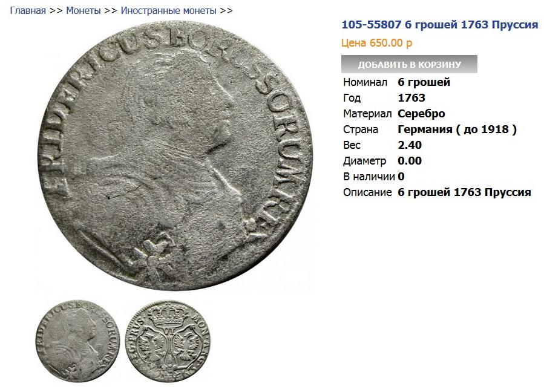Click the Страна field label
This screenshot has height=392, width=544.
[361, 129]
